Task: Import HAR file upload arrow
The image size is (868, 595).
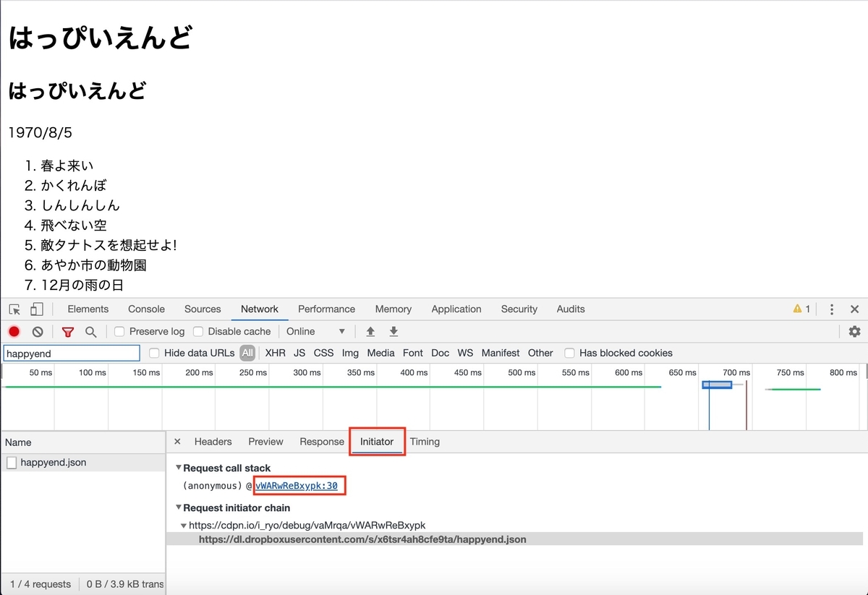Action: pos(370,332)
